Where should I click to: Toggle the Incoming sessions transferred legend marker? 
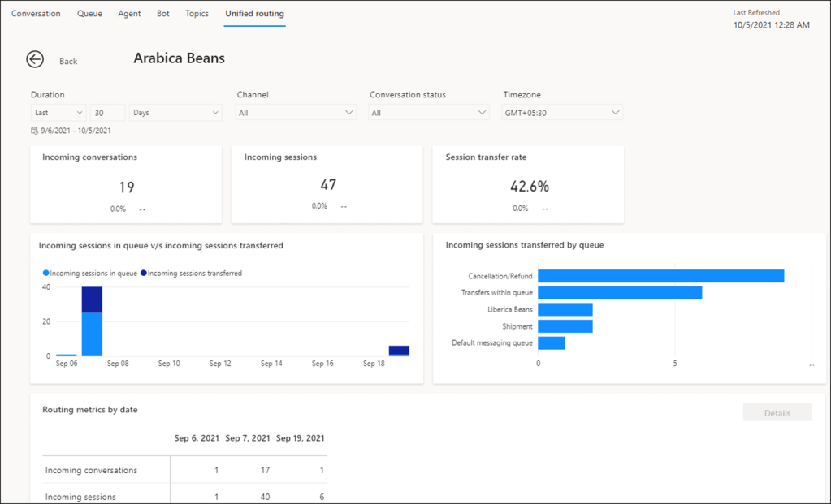[x=144, y=274]
